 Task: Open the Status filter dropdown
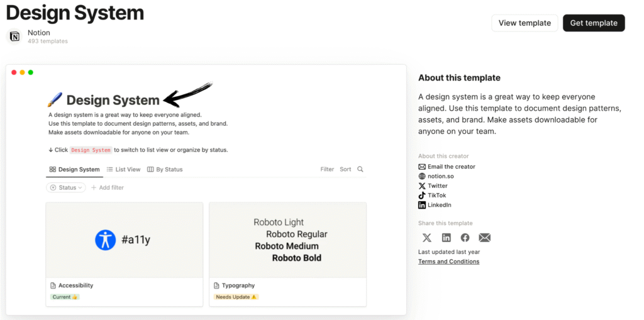[65, 187]
